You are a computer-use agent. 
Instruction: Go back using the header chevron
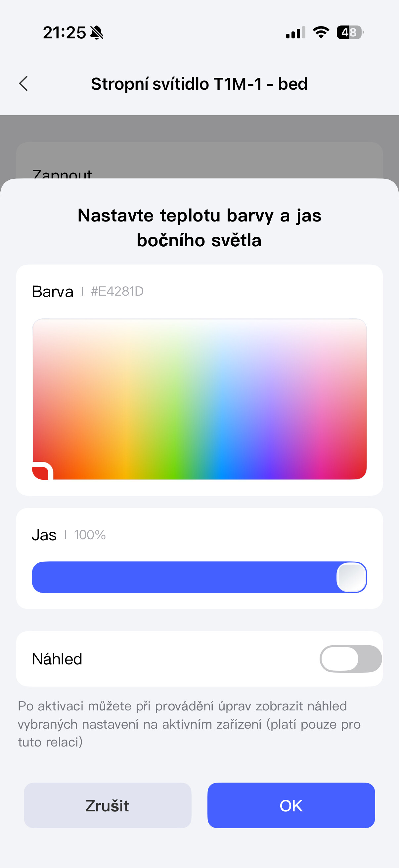[23, 83]
